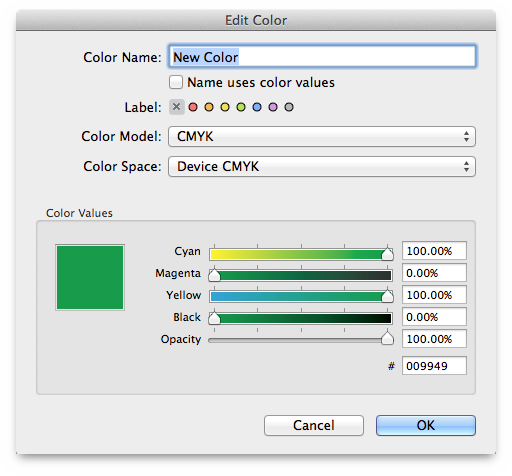Click the green color preview swatch
The height and width of the screenshot is (476, 512).
tap(90, 277)
